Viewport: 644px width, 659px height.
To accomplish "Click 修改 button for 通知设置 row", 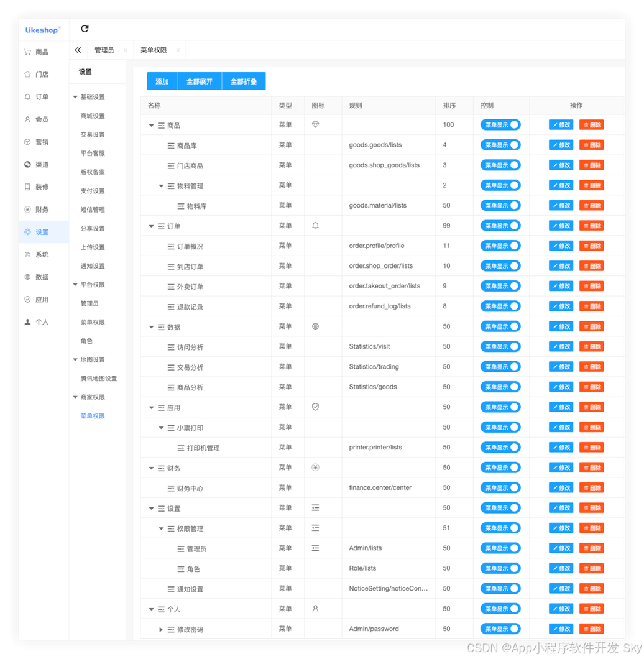I will point(561,589).
